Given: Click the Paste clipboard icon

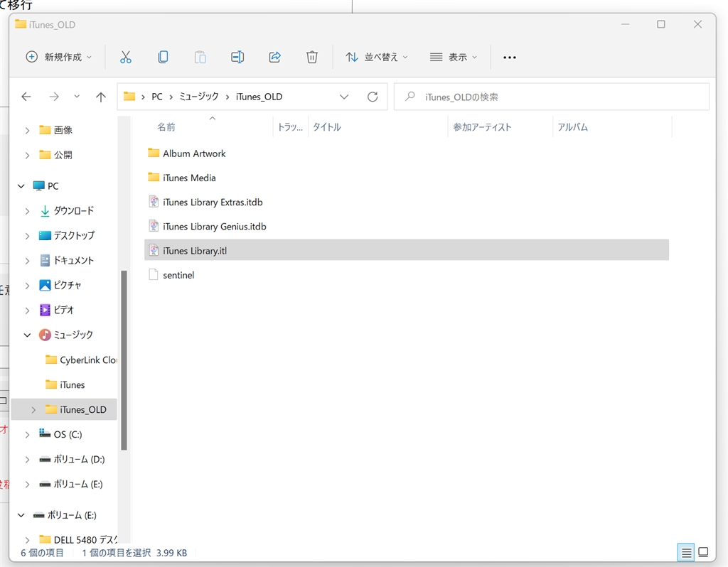Looking at the screenshot, I should point(200,57).
